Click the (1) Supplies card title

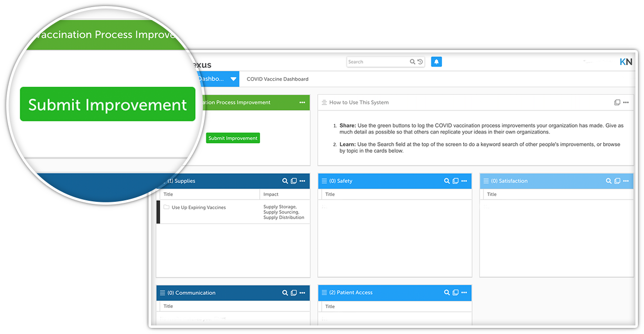(181, 181)
